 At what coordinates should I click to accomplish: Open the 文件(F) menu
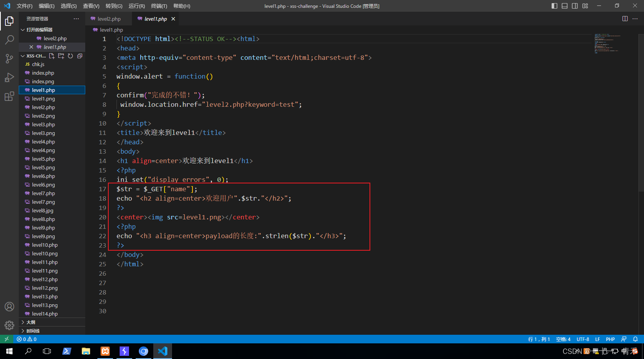pyautogui.click(x=25, y=6)
